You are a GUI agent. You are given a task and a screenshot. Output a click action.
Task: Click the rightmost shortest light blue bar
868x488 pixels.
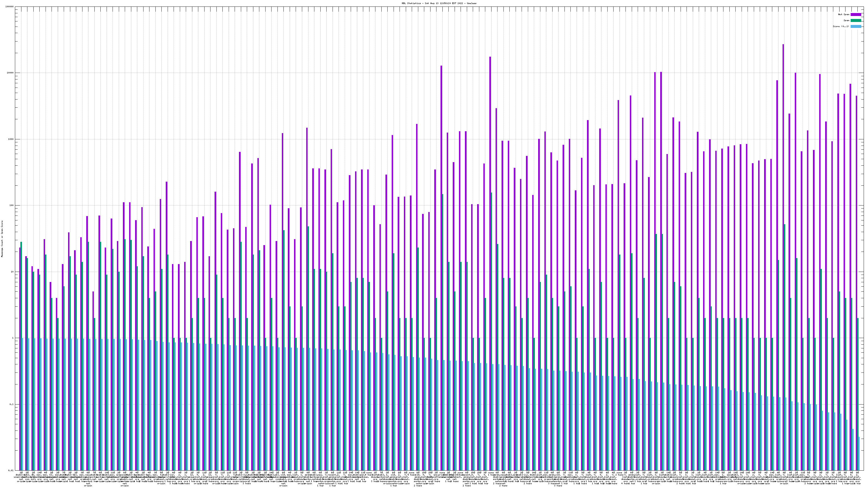859,453
